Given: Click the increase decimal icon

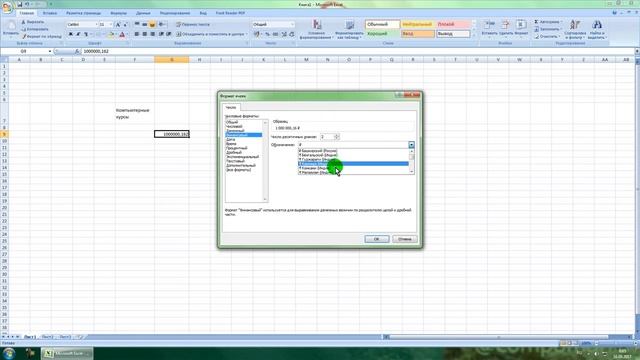Looking at the screenshot, I should (x=284, y=34).
